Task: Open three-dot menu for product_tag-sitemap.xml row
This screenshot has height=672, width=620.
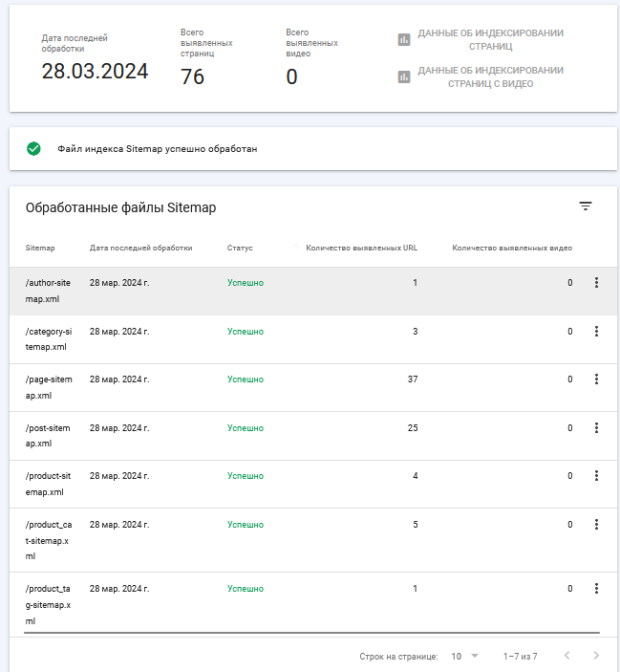Action: pyautogui.click(x=596, y=589)
